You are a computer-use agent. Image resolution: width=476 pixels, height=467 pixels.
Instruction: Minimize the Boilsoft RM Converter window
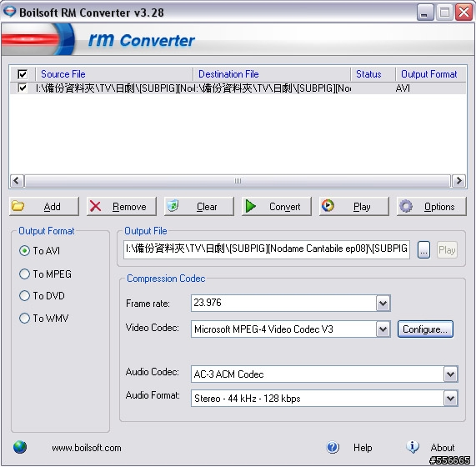point(425,13)
